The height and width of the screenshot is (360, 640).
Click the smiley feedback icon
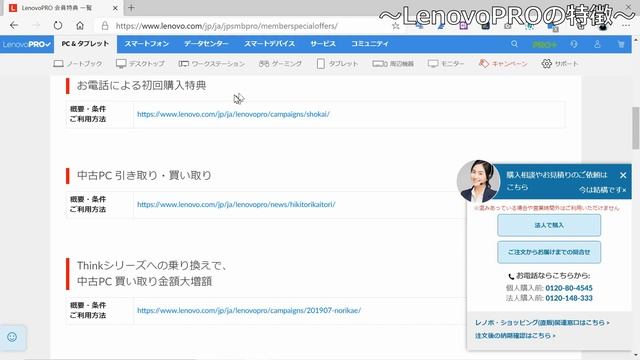tap(12, 337)
